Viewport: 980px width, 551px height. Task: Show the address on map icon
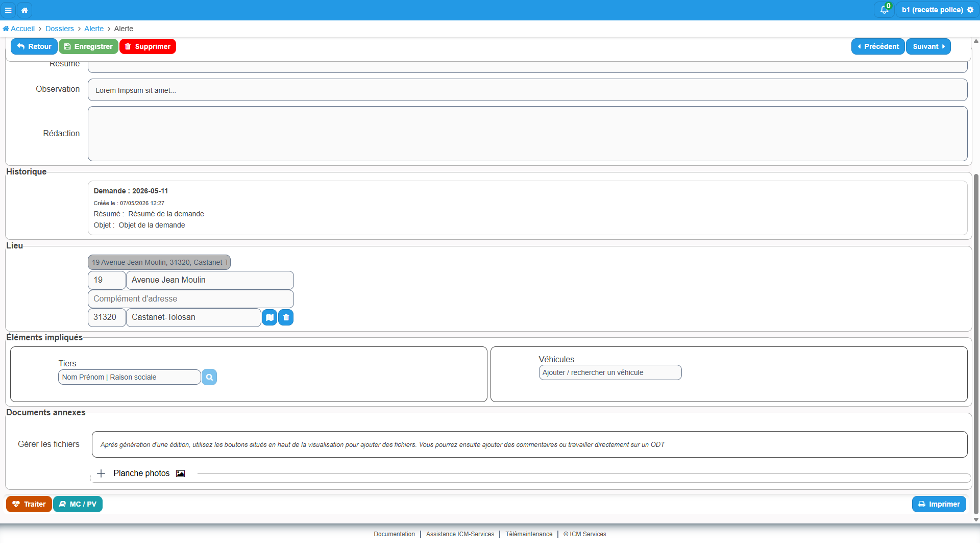point(269,317)
